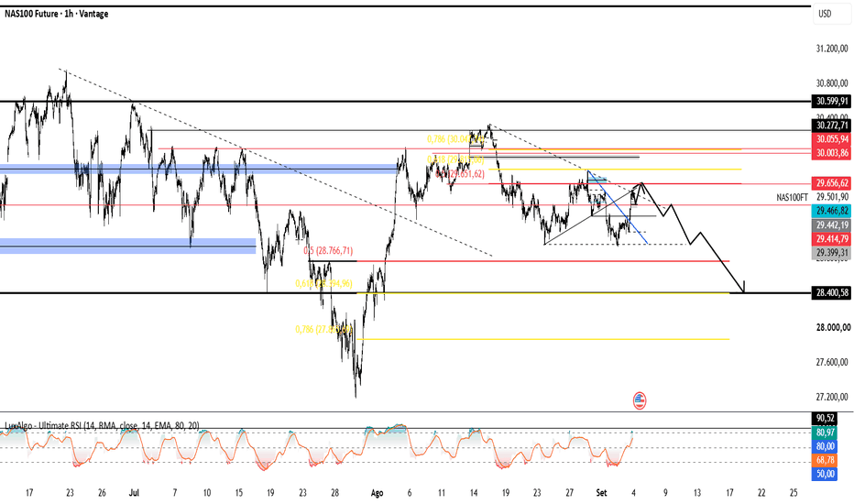
Task: Select the orange 68,78 RSI signal label
Action: coord(825,460)
